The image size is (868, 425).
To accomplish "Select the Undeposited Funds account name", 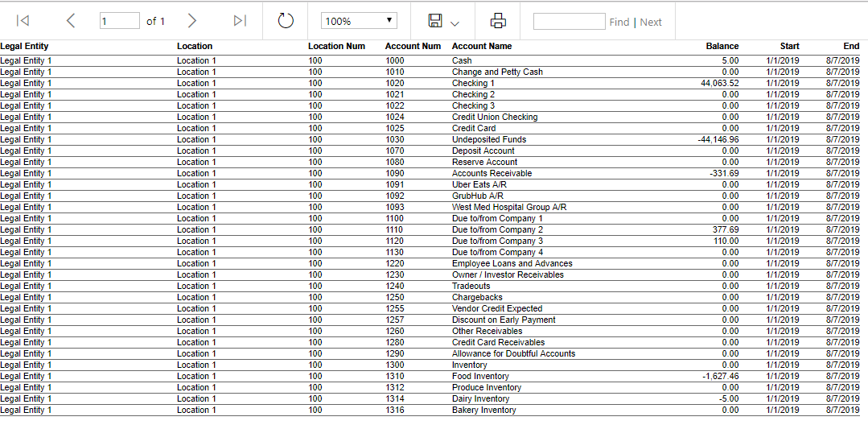I will [x=489, y=139].
